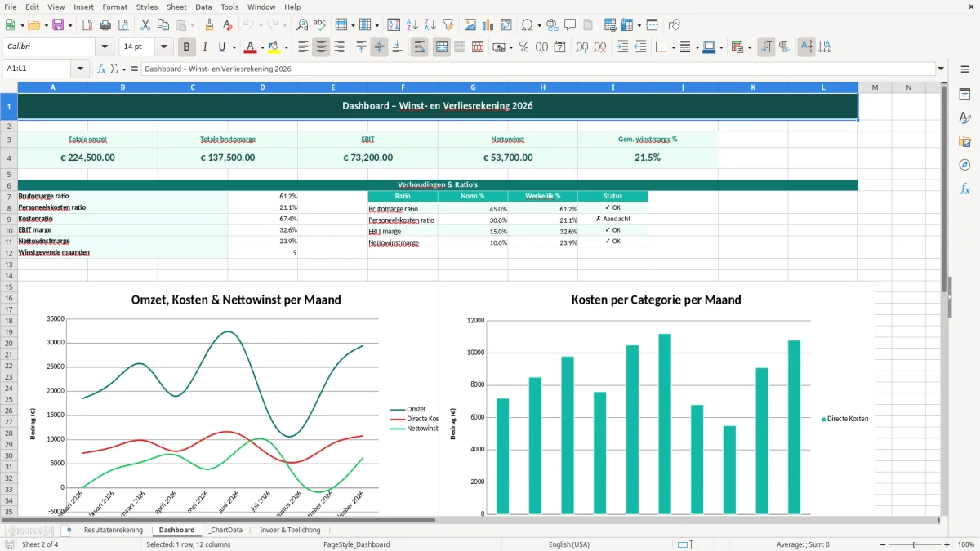Open Background Color dropdown arrow
This screenshot has height=551, width=980.
(286, 47)
